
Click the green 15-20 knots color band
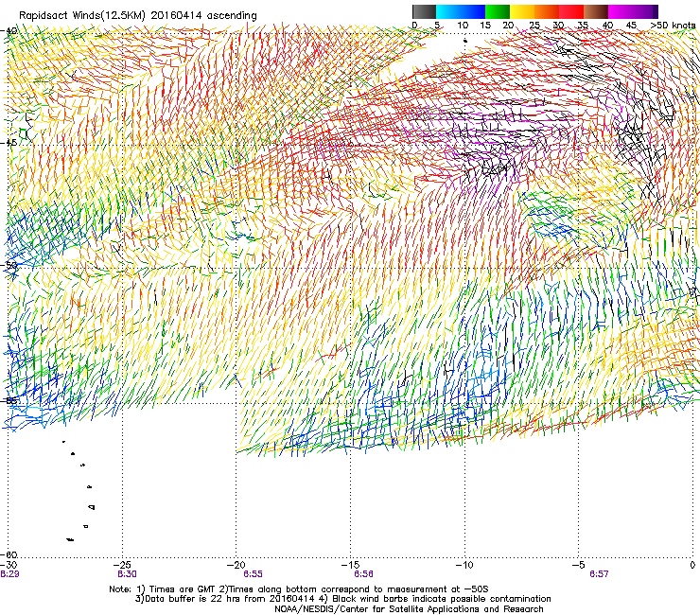tap(498, 11)
